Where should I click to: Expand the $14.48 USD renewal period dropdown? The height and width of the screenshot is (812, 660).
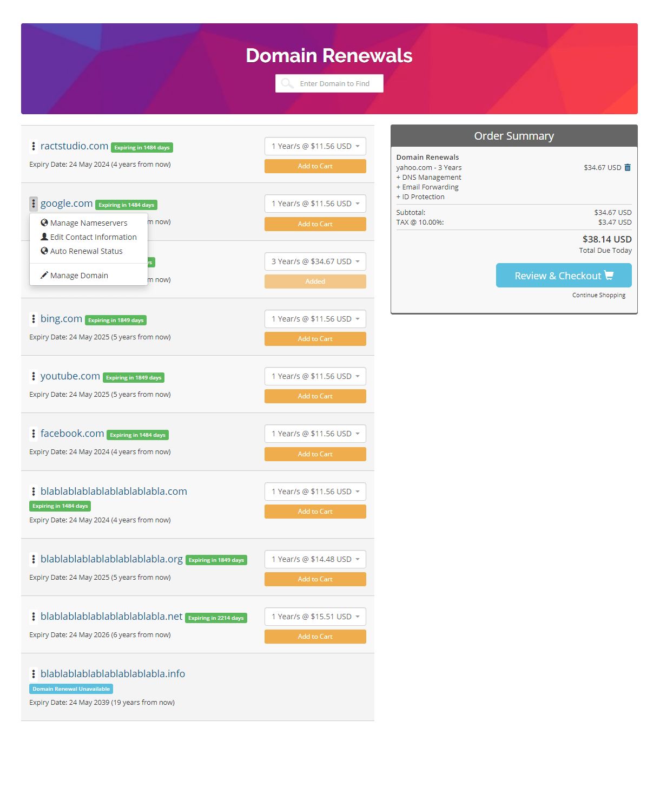(x=315, y=559)
